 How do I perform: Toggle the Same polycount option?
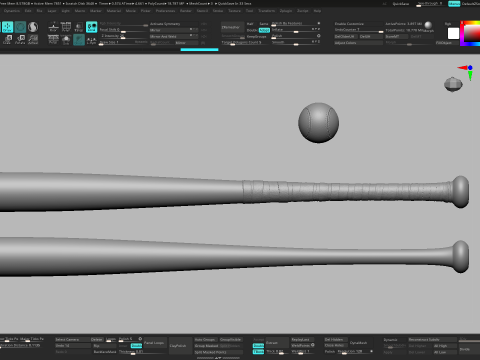point(264,24)
